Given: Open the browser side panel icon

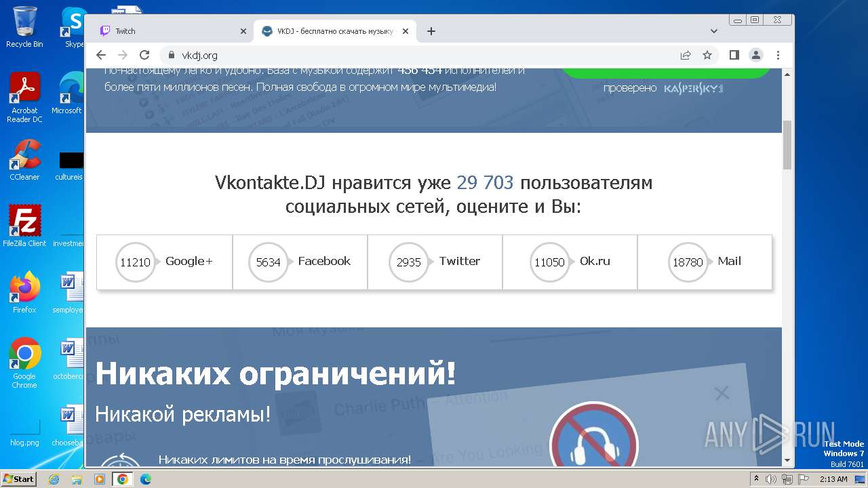Looking at the screenshot, I should (734, 55).
